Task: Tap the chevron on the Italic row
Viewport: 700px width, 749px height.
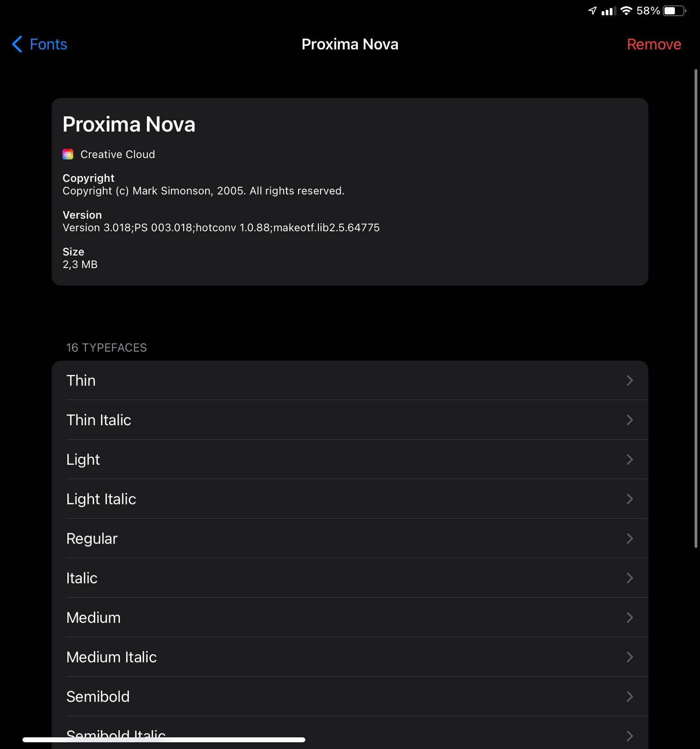Action: tap(630, 578)
